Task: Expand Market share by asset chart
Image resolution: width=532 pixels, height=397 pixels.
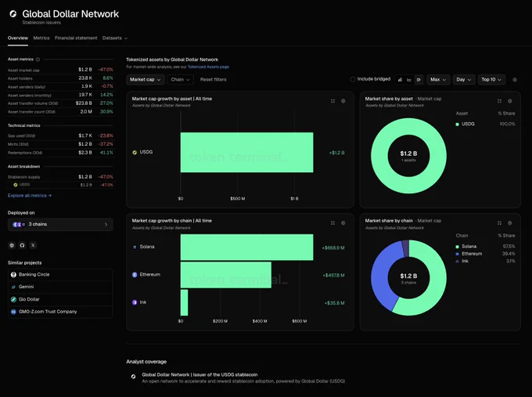Action: point(499,101)
